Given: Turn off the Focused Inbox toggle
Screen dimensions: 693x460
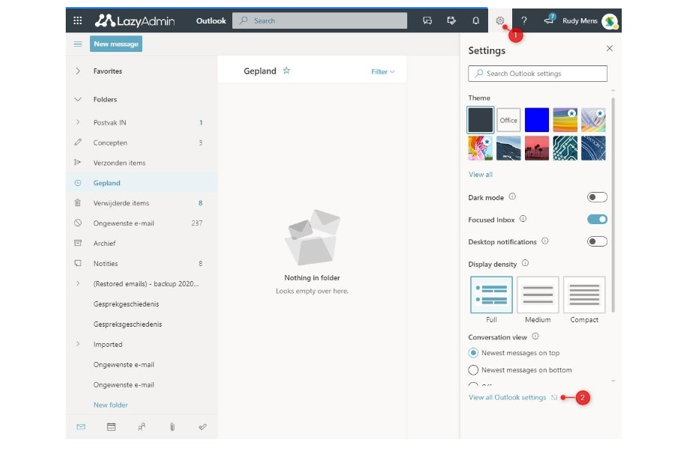Looking at the screenshot, I should (596, 219).
